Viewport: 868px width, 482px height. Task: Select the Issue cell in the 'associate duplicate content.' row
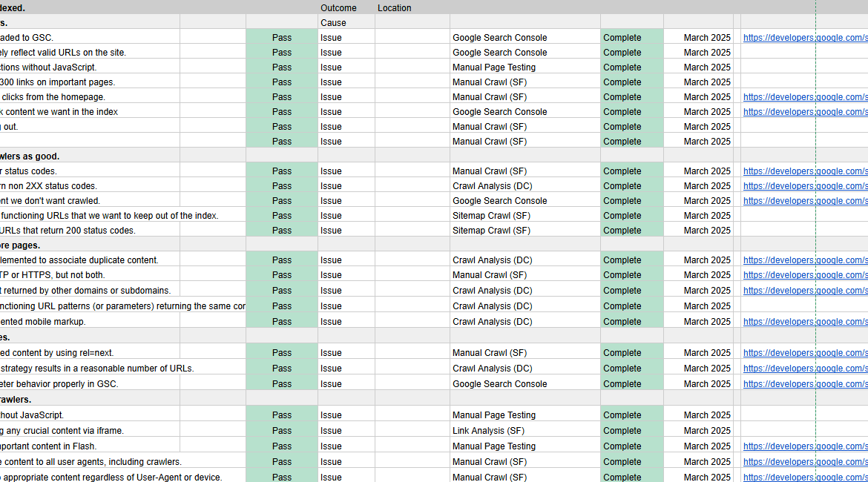pyautogui.click(x=346, y=260)
